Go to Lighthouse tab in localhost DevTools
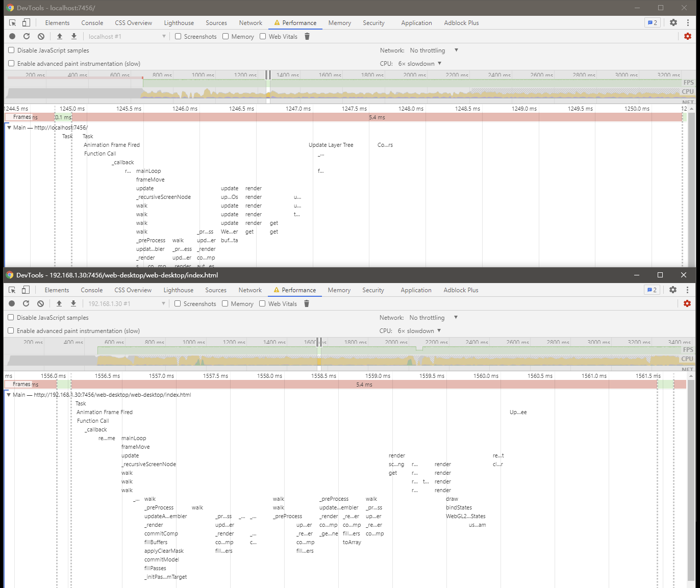Screen dimensions: 700x588 point(179,23)
